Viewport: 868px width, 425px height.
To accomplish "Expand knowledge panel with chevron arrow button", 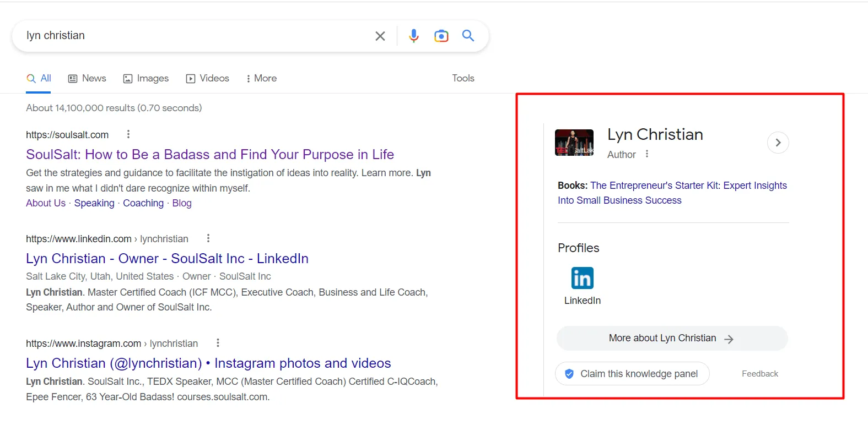I will pos(778,143).
